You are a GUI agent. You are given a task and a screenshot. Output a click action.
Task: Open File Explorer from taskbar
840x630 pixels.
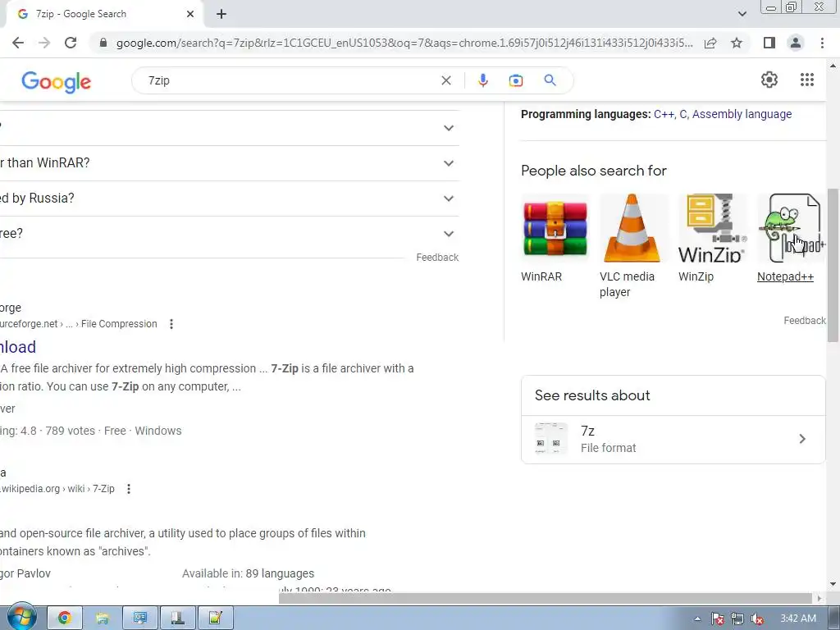[103, 619]
